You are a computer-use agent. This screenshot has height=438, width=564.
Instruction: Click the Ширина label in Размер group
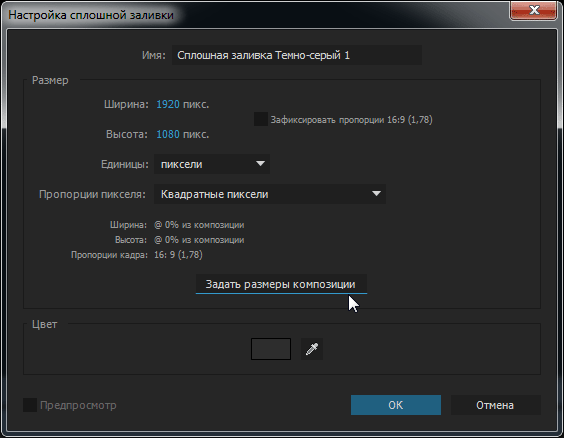point(126,104)
